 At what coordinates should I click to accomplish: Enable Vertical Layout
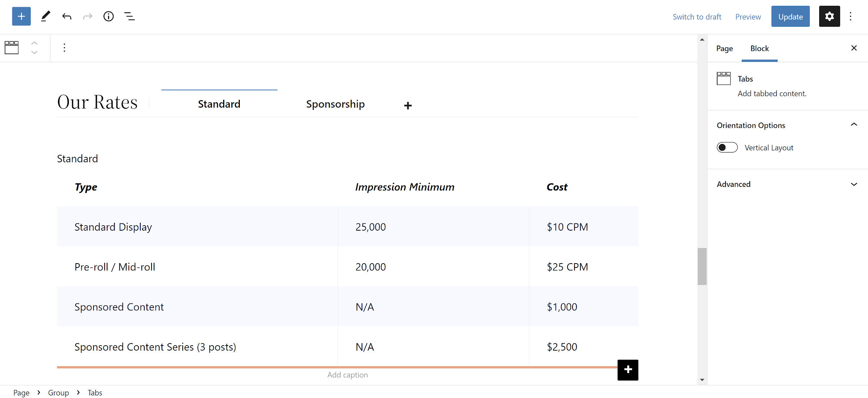[x=727, y=147]
